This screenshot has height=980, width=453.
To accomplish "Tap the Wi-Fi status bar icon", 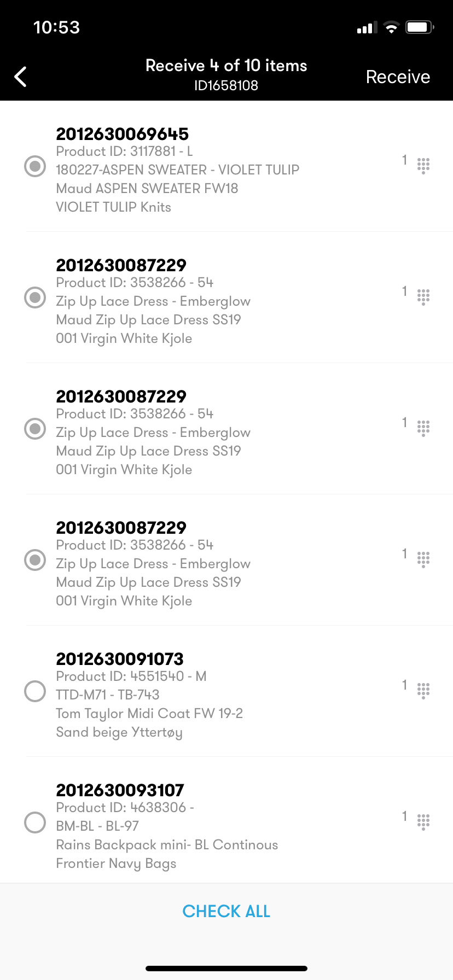I will coord(391,27).
